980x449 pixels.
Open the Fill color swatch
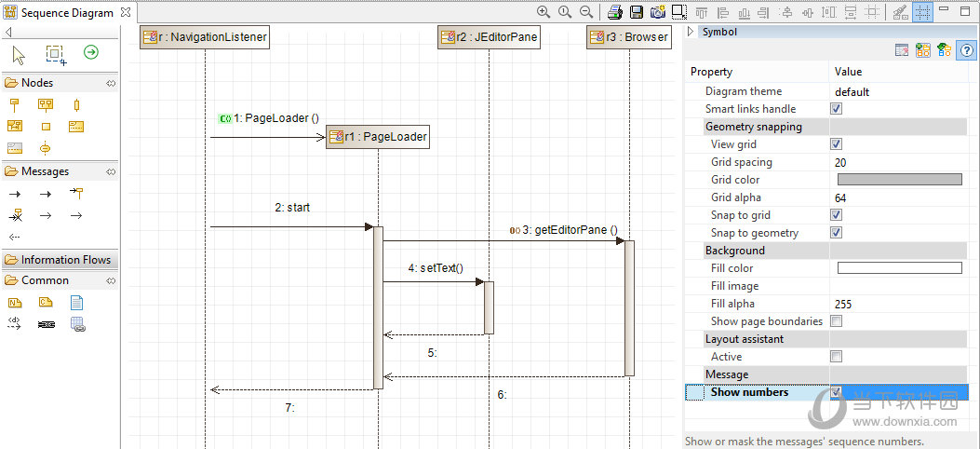point(899,268)
